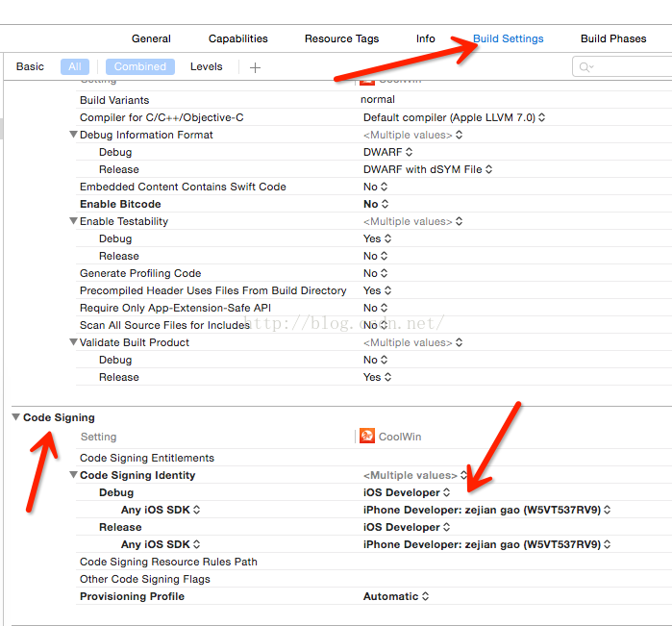Viewport: 672px width, 626px height.
Task: Change Enable Testability Release No value
Action: pyautogui.click(x=375, y=256)
